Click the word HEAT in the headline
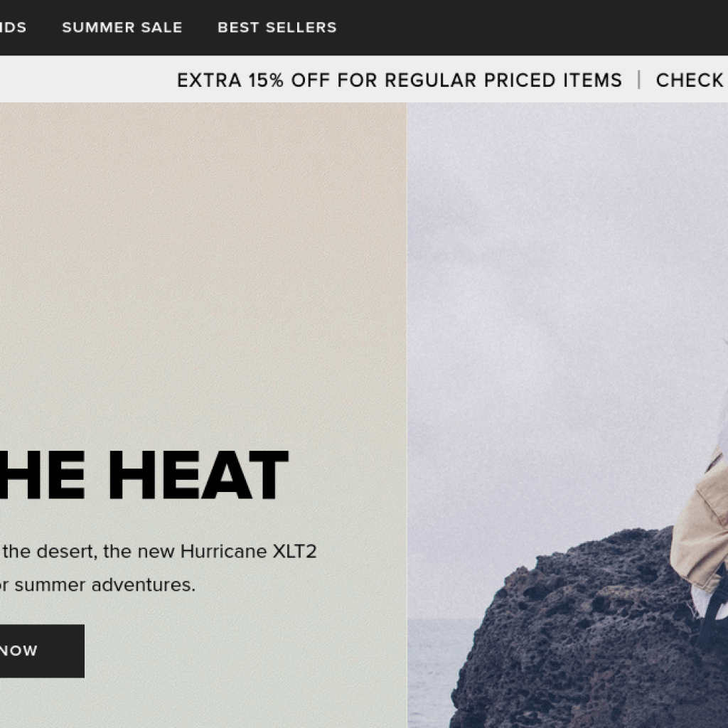The width and height of the screenshot is (728, 728). (x=198, y=474)
